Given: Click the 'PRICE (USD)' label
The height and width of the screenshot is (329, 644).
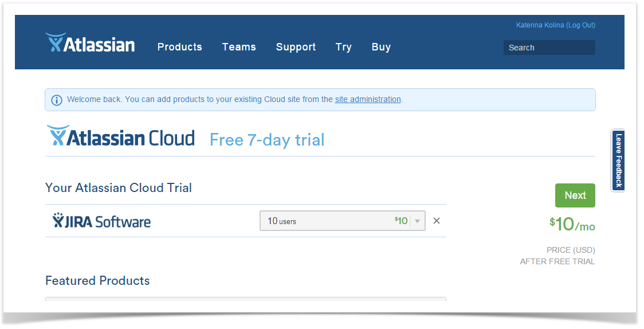Looking at the screenshot, I should pos(571,250).
